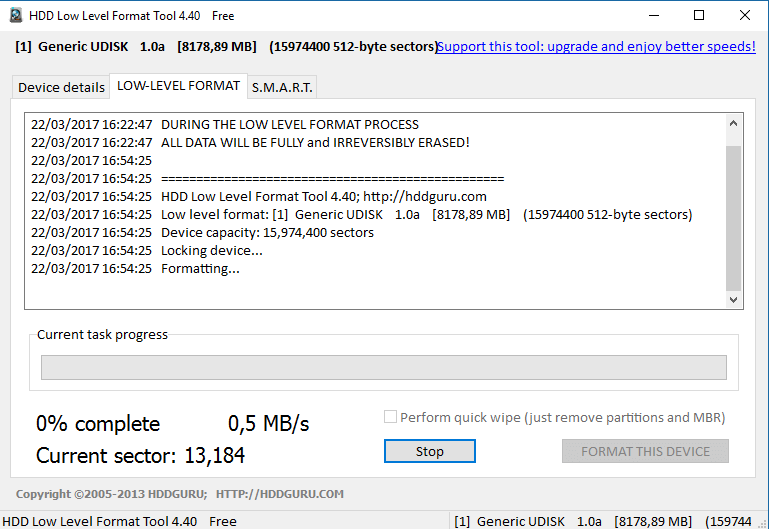769x529 pixels.
Task: Click the 'ALL DATA WILL BE FULLY and IRREVERSIBLY ERASED!' line
Action: 250,143
